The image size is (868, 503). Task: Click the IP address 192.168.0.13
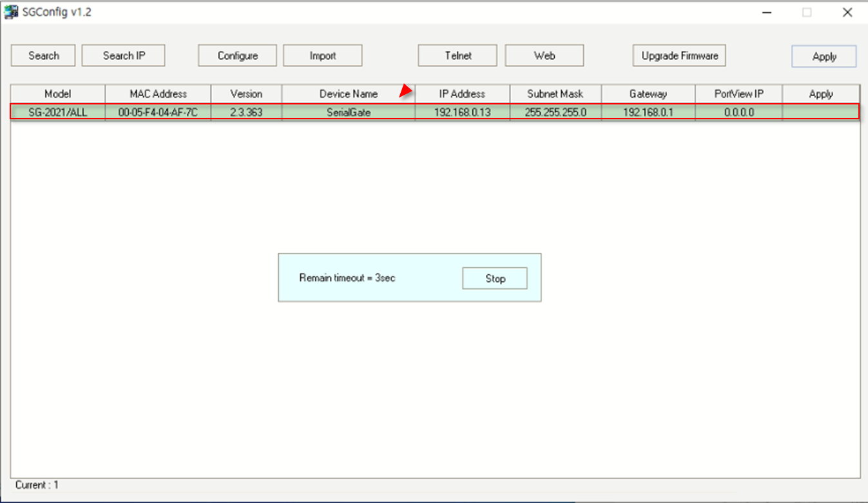462,112
